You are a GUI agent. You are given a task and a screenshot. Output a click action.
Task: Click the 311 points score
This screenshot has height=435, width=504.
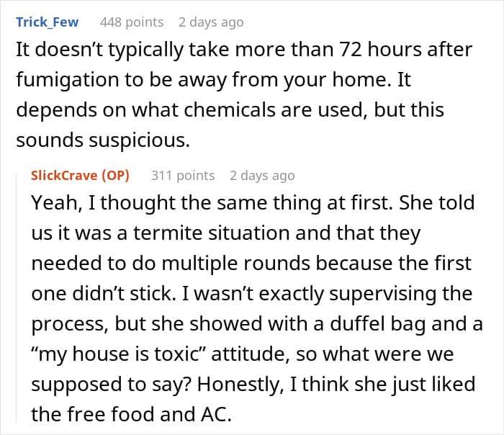pyautogui.click(x=183, y=175)
